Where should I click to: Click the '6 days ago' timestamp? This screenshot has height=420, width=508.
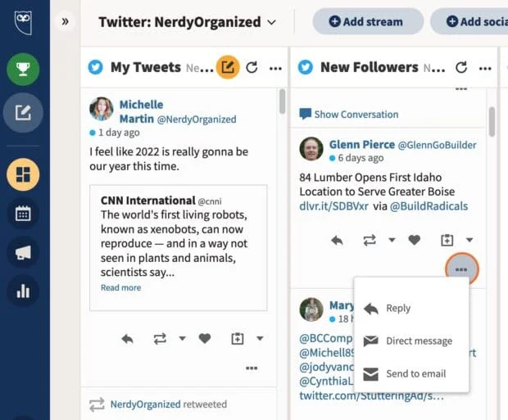[x=361, y=158]
